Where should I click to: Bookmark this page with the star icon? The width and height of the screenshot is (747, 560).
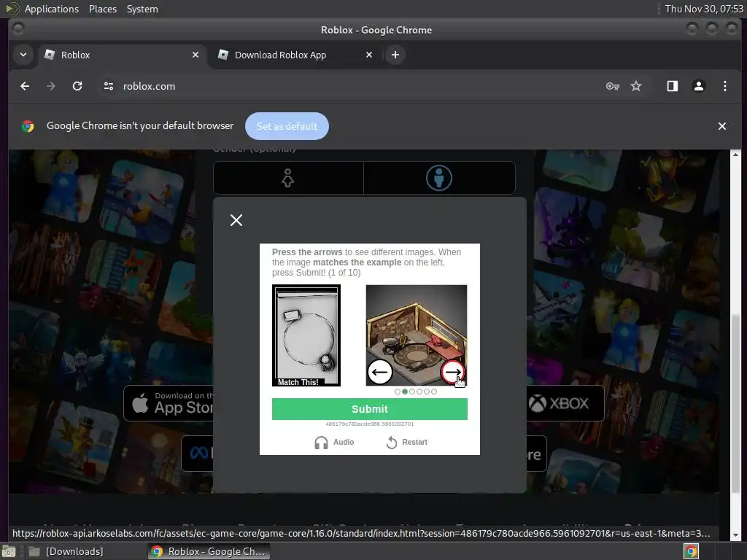[636, 86]
